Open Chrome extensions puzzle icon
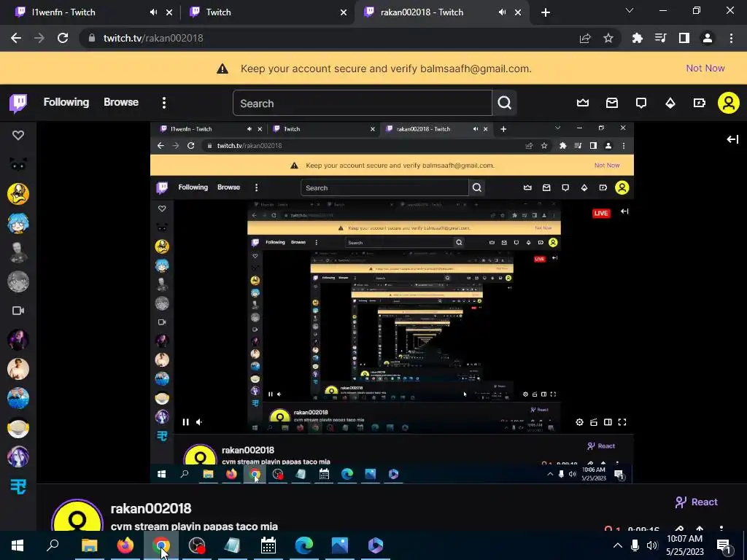Viewport: 747px width, 560px height. [x=637, y=38]
